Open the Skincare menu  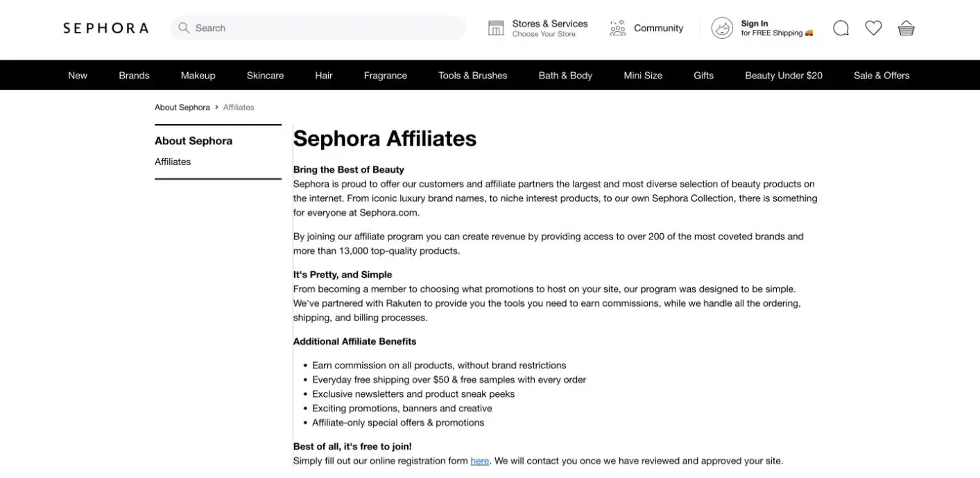(265, 75)
